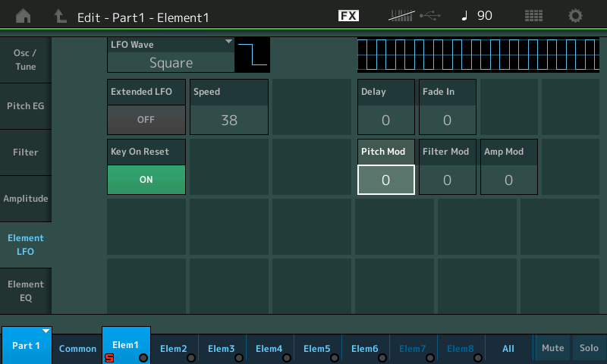
Task: Open the Pitch EG tab
Action: tap(26, 106)
